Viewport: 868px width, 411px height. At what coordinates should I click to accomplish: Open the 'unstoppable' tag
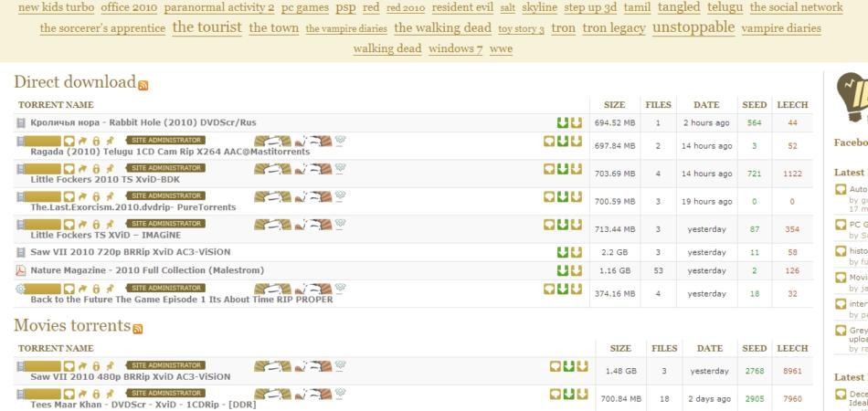pyautogui.click(x=693, y=27)
